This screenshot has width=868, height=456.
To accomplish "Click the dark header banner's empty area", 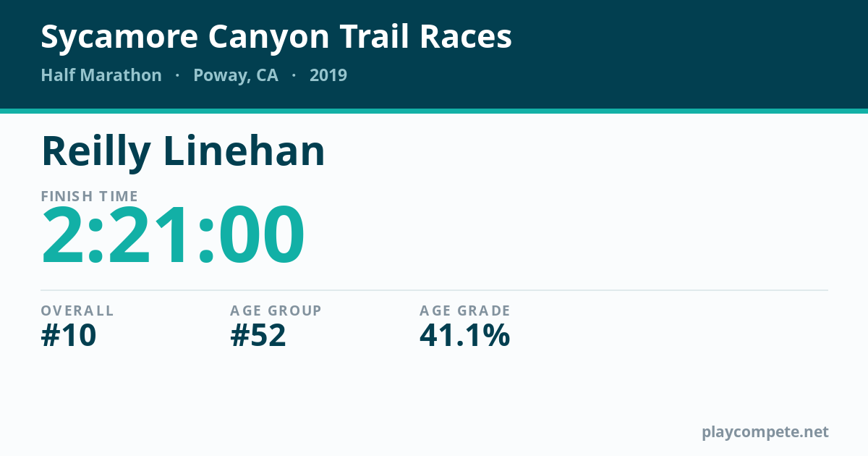I will (x=687, y=54).
